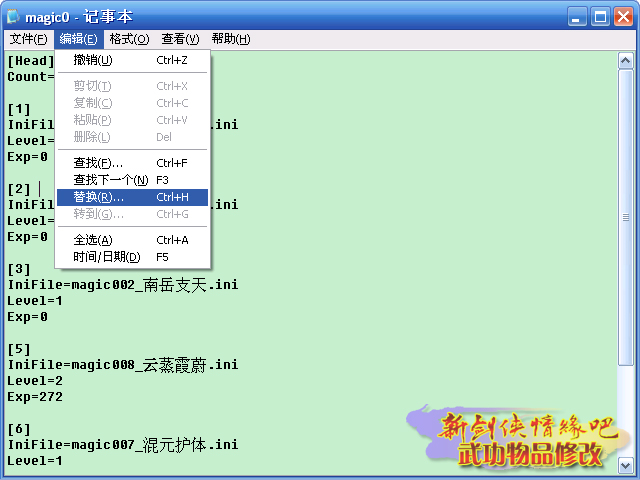Click the scrollbar down arrow
This screenshot has height=480, width=640.
[626, 465]
